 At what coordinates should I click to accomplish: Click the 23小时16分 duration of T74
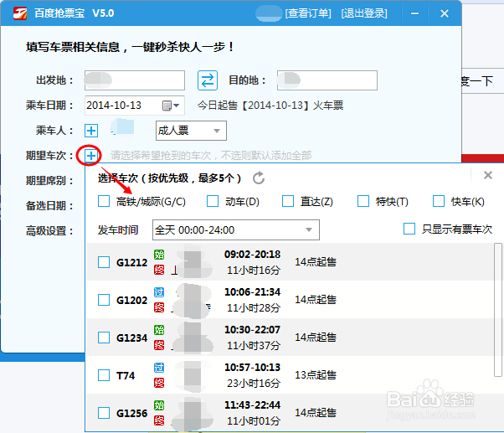(x=254, y=384)
